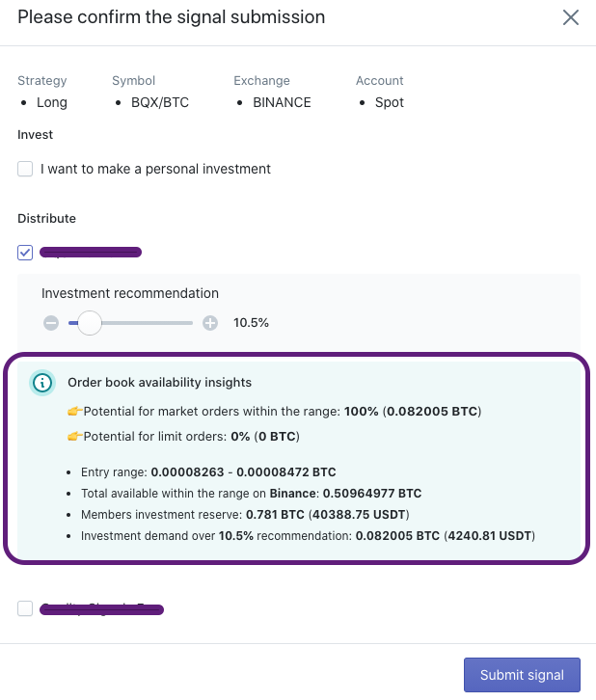This screenshot has width=596, height=700.
Task: Click the plus icon to increase recommendation
Action: pyautogui.click(x=210, y=323)
